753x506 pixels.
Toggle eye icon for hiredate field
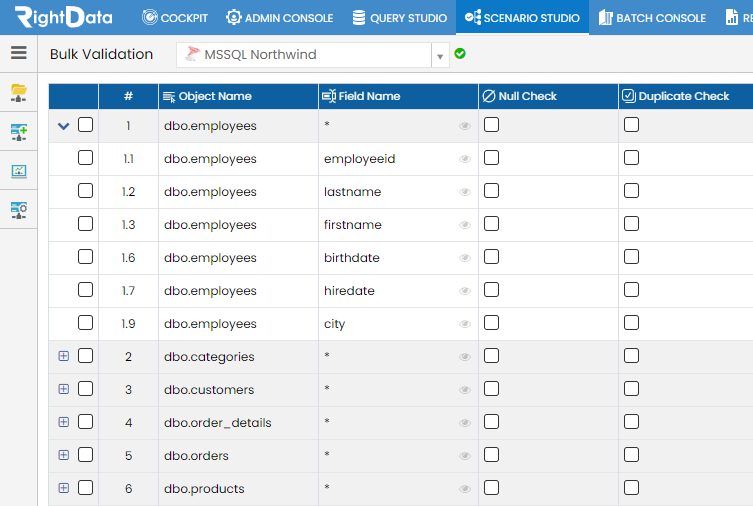(x=464, y=291)
